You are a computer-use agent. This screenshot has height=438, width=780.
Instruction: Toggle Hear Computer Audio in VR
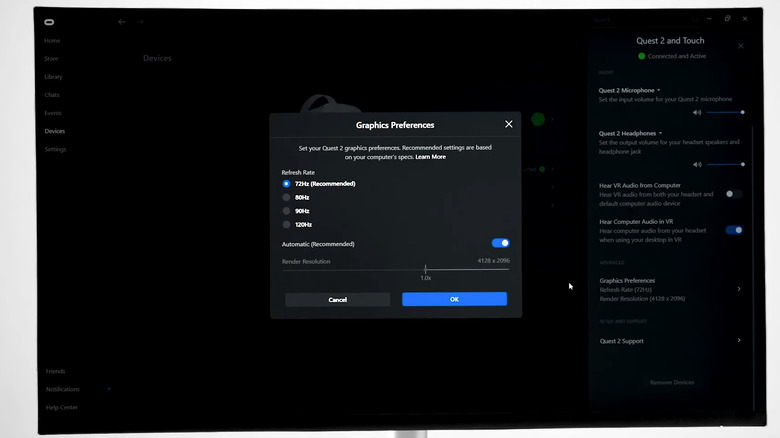(734, 230)
